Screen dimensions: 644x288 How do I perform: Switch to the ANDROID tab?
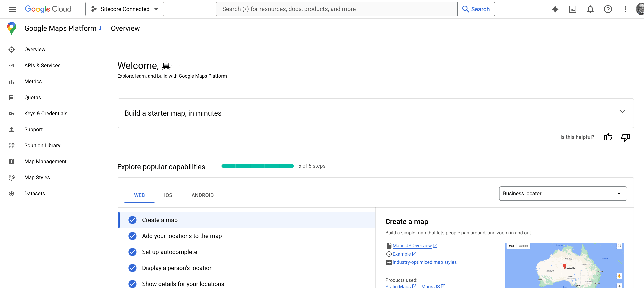202,195
